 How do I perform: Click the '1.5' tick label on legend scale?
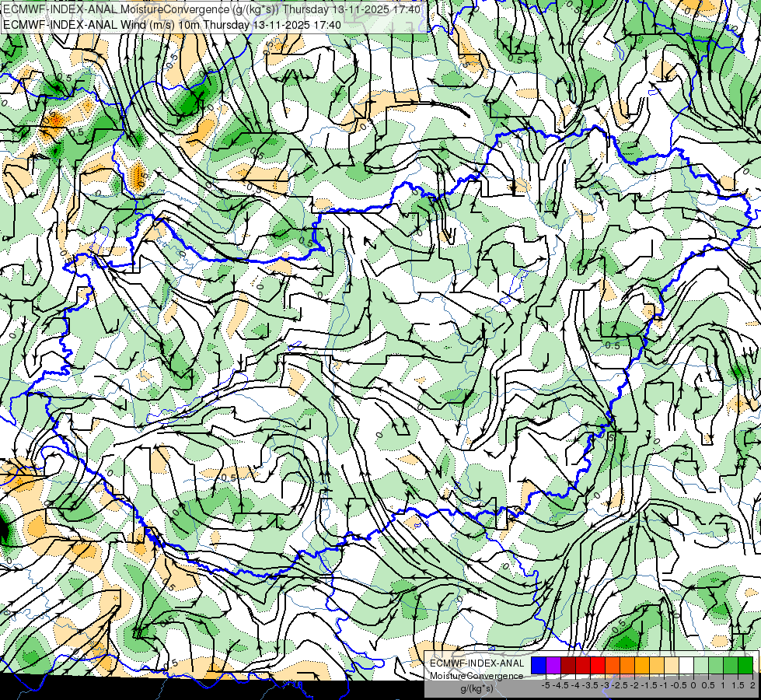coord(738,685)
